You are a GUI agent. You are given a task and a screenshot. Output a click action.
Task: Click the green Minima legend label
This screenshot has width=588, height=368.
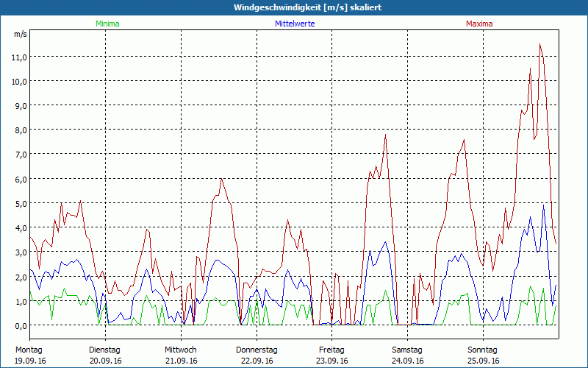click(x=107, y=24)
